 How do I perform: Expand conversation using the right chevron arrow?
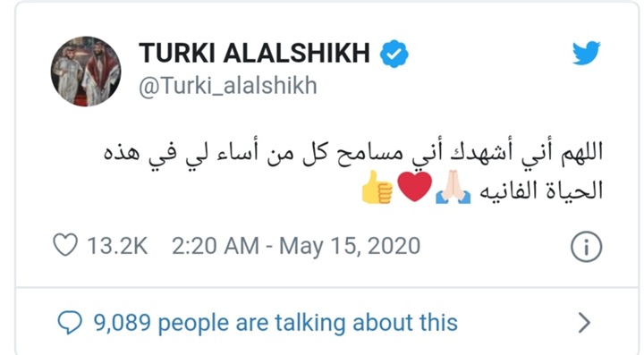pos(584,323)
